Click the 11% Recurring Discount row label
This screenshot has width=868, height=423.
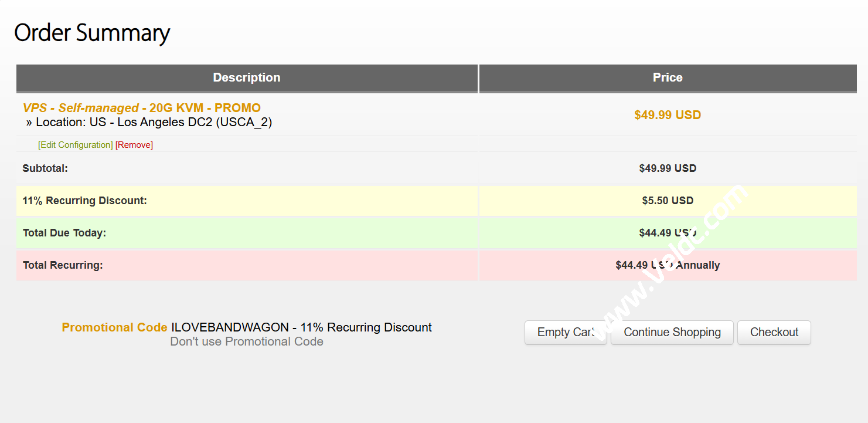(x=84, y=201)
